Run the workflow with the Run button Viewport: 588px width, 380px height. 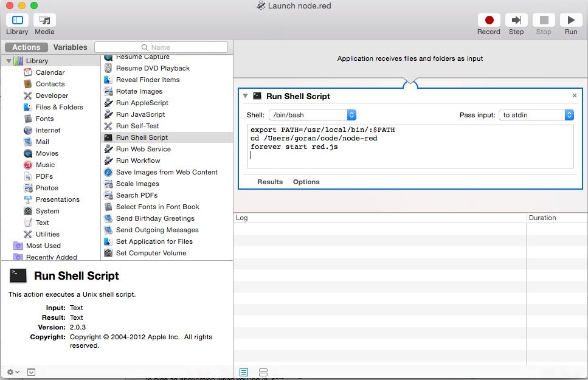(x=571, y=20)
